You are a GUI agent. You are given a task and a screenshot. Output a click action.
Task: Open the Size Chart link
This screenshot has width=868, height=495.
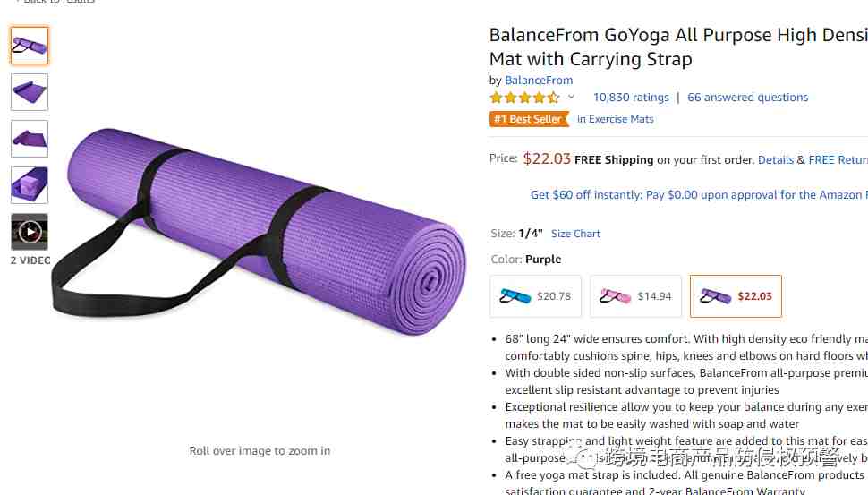(x=575, y=234)
